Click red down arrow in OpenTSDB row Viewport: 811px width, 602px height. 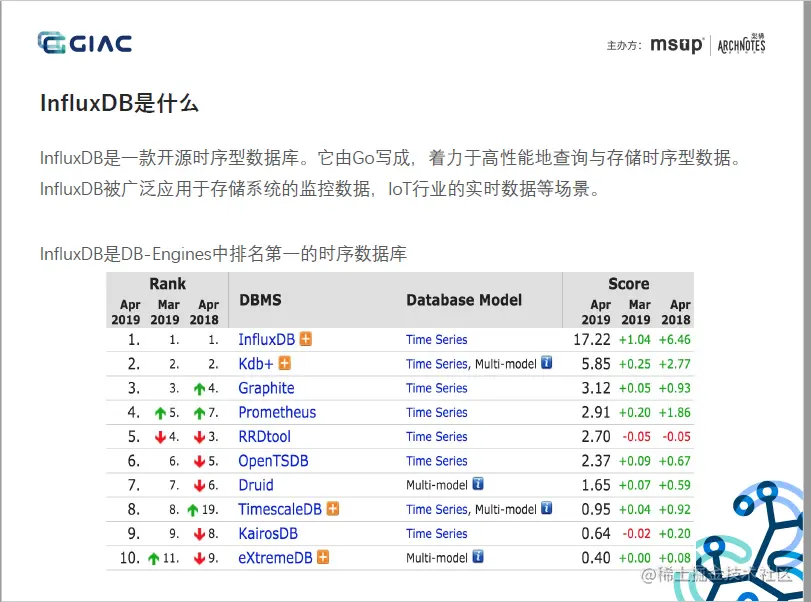click(x=200, y=461)
